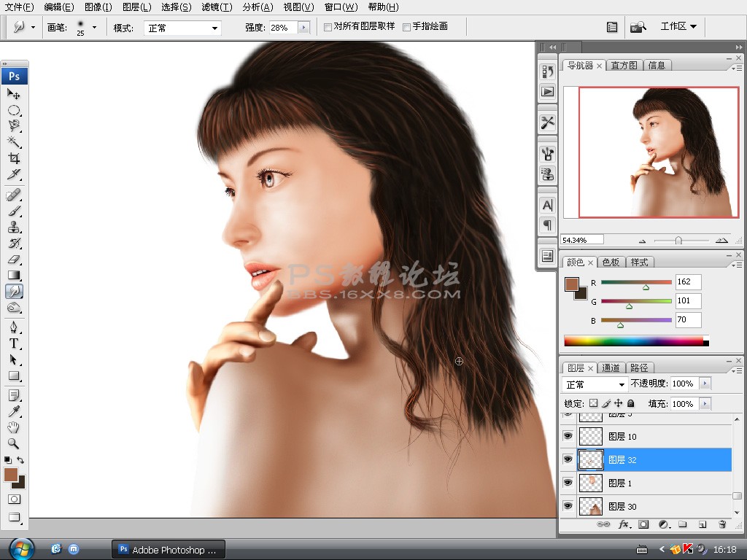Hide layer 图层 32

[x=568, y=459]
